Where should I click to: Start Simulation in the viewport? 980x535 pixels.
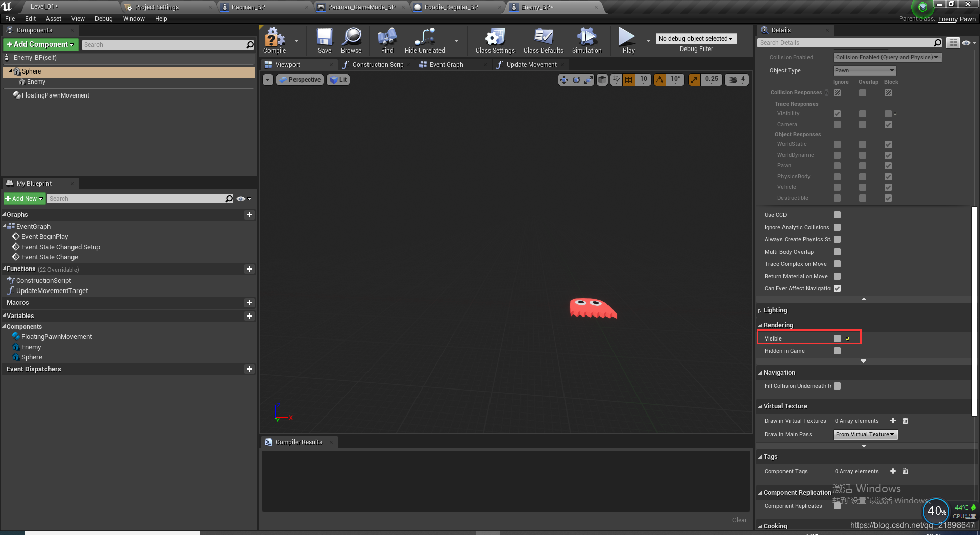pos(587,40)
